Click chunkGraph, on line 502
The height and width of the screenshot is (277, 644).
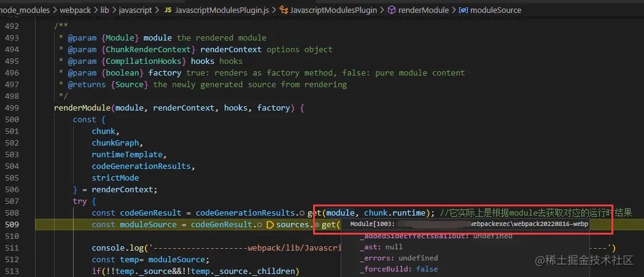pyautogui.click(x=117, y=143)
